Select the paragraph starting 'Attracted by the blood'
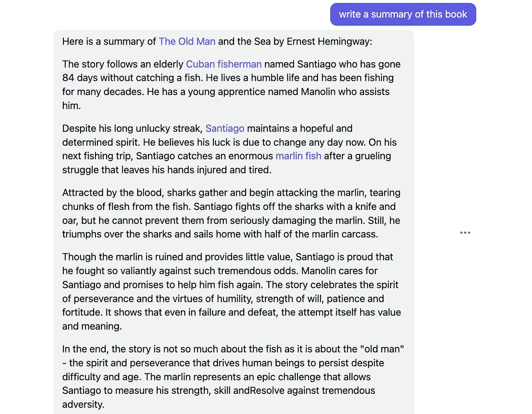Screen dimensions: 532x414 pos(231,213)
